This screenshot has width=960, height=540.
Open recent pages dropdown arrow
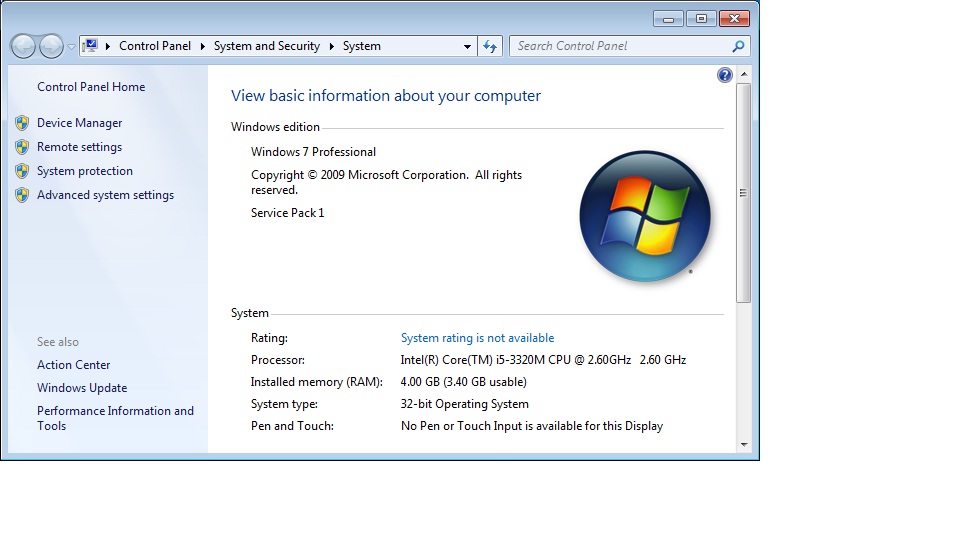coord(71,47)
